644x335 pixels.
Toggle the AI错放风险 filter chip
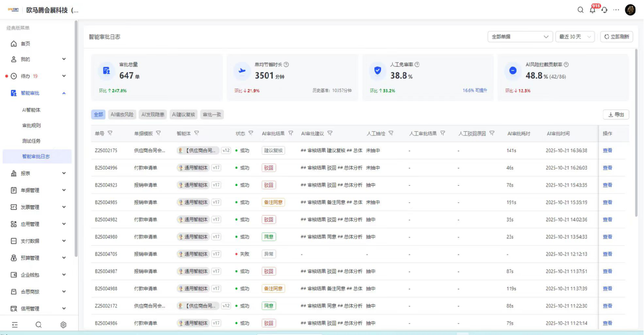pyautogui.click(x=122, y=114)
